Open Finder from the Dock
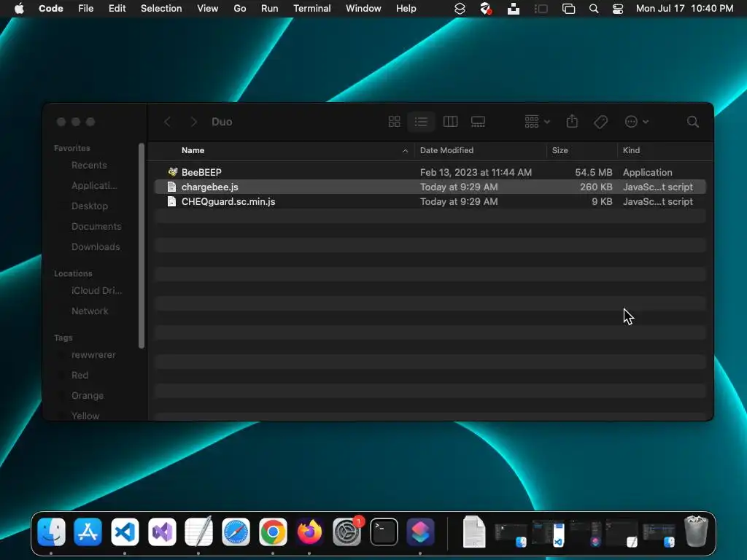This screenshot has height=560, width=747. click(52, 532)
